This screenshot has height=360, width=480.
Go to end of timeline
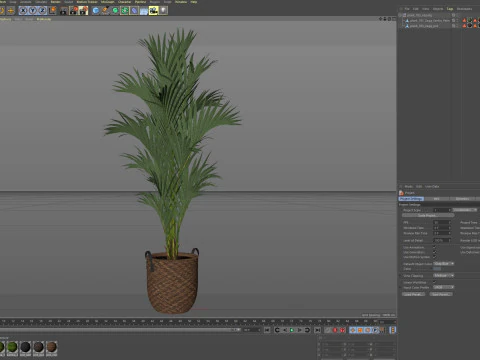[x=318, y=330]
